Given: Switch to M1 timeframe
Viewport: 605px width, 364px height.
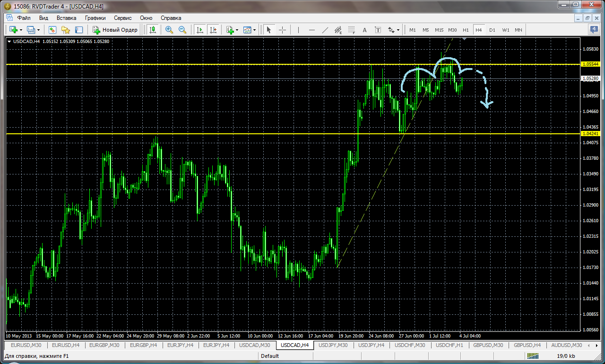Looking at the screenshot, I should tap(413, 30).
